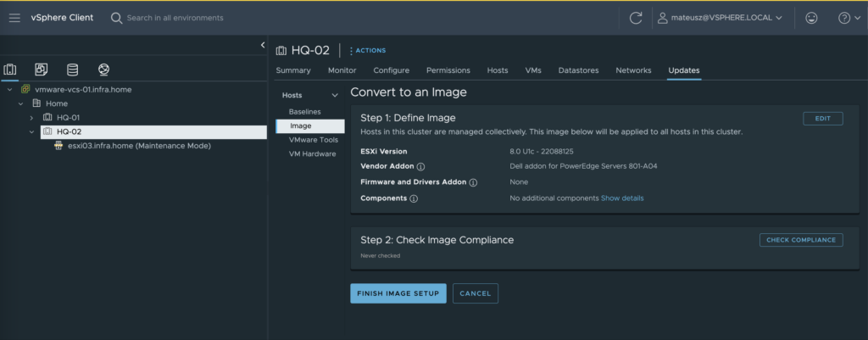The height and width of the screenshot is (340, 868).
Task: Collapse the Home datacenter tree node
Action: point(20,103)
